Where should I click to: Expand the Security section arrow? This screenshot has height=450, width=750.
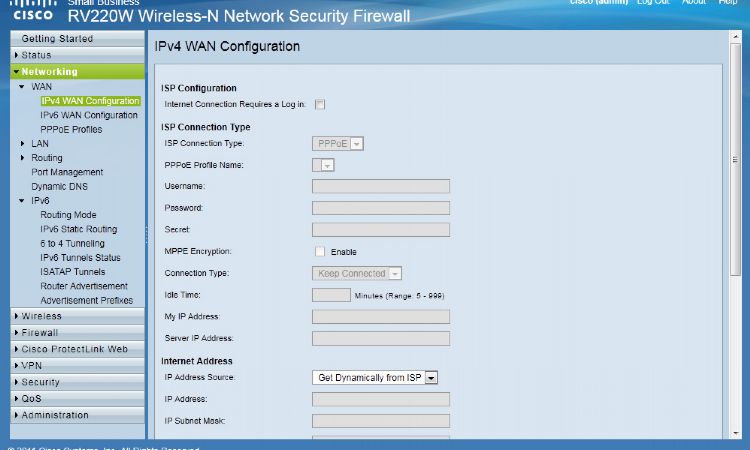pos(16,382)
